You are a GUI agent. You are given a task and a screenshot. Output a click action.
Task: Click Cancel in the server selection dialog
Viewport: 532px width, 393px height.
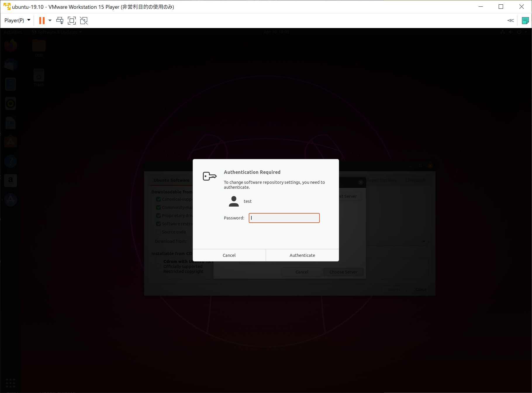[x=302, y=272]
